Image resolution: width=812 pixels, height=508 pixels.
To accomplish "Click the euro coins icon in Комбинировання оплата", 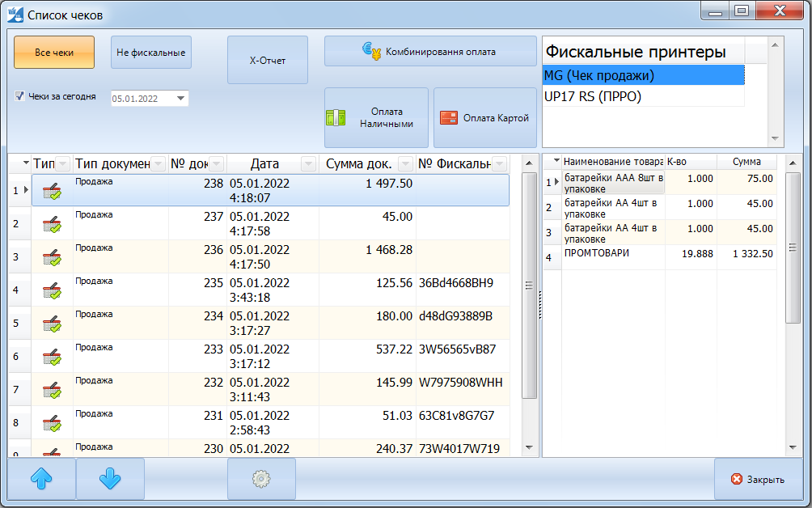I will (x=371, y=51).
